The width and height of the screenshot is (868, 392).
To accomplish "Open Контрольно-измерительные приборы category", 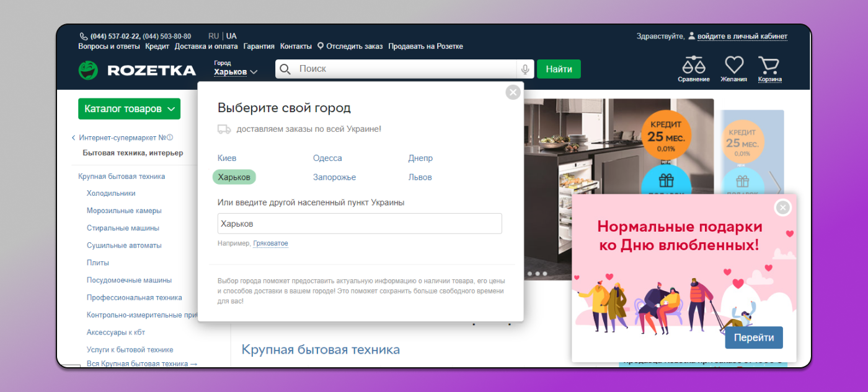I will 142,315.
